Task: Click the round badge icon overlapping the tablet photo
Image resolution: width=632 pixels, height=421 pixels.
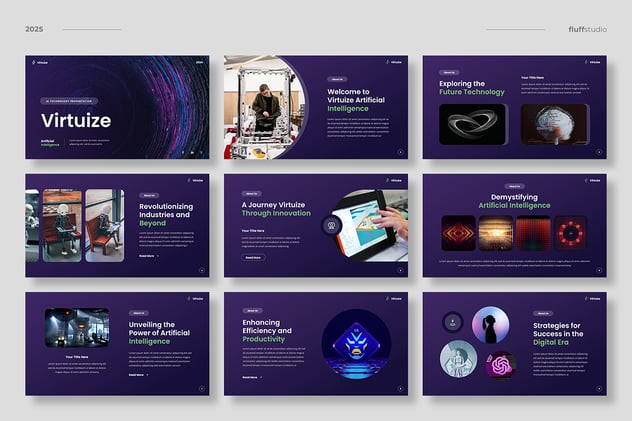Action: tap(329, 226)
